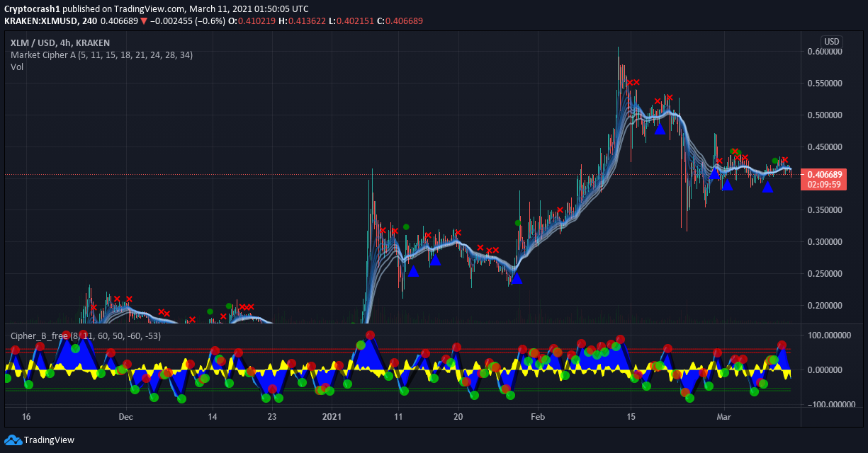Viewport: 868px width, 453px height.
Task: Click the Dec time axis label
Action: pos(125,417)
